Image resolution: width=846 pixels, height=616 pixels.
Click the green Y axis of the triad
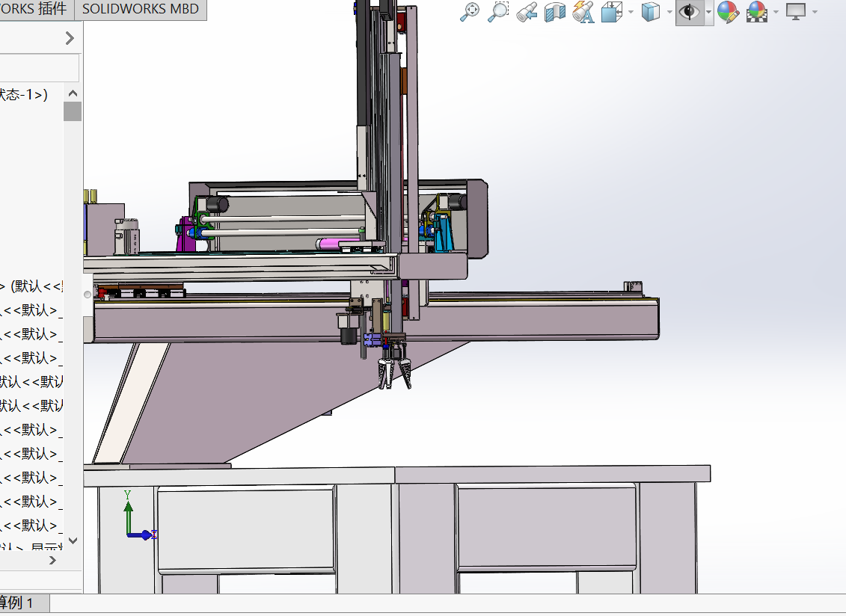[x=128, y=515]
